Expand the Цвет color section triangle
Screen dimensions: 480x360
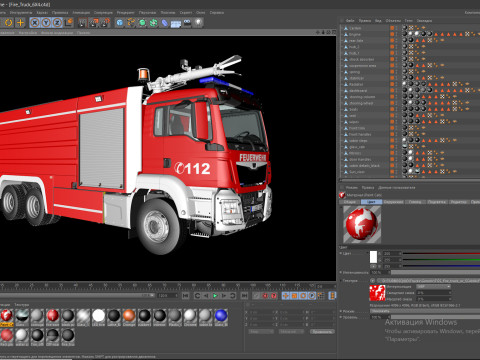[x=341, y=254]
